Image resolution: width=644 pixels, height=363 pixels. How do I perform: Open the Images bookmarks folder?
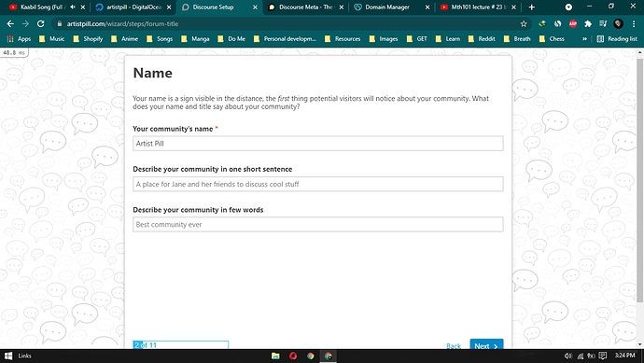(x=384, y=38)
